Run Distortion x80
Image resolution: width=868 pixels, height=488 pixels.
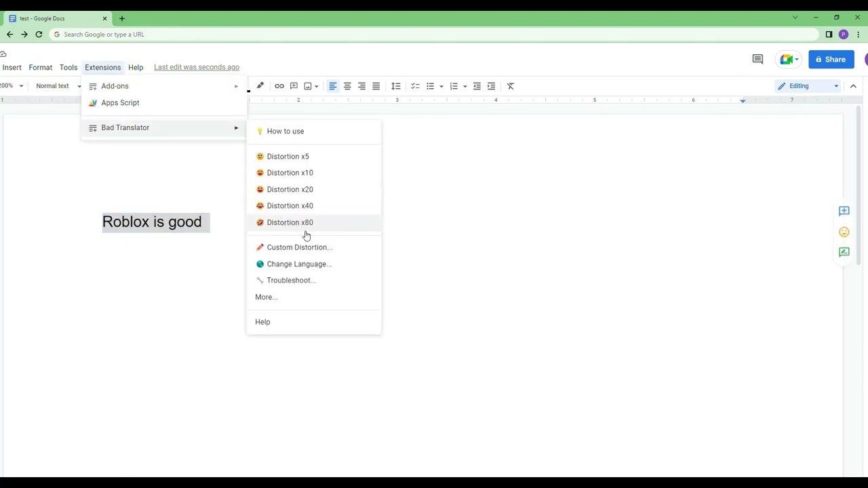314,222
